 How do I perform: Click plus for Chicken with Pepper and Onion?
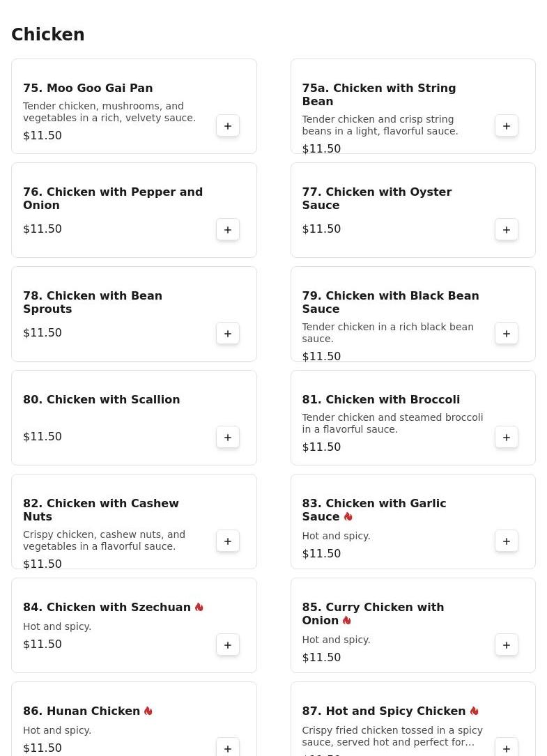click(228, 230)
